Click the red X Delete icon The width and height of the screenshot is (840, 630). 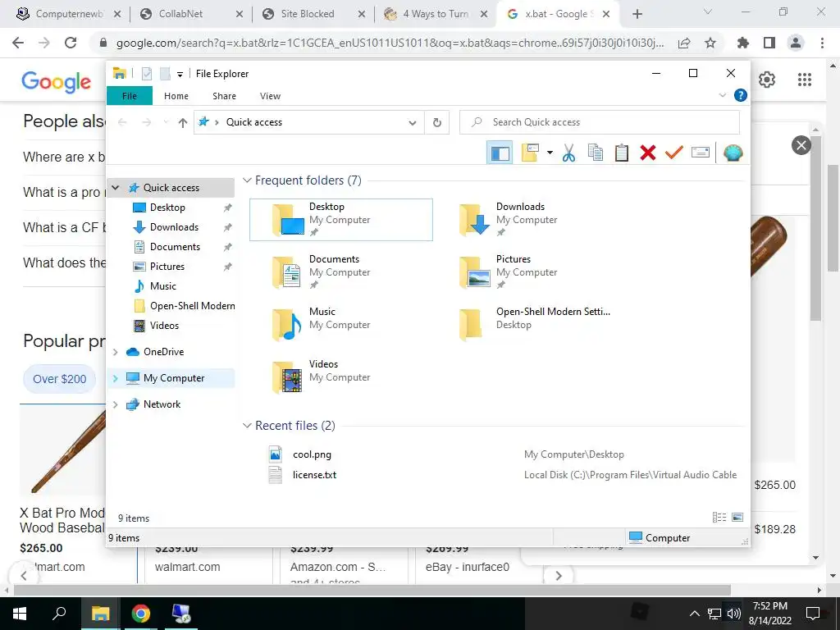648,153
